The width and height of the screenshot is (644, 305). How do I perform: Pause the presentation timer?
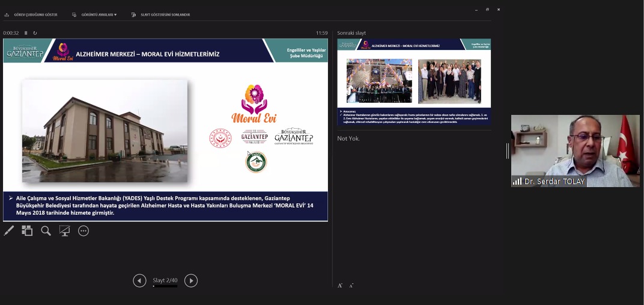point(26,33)
